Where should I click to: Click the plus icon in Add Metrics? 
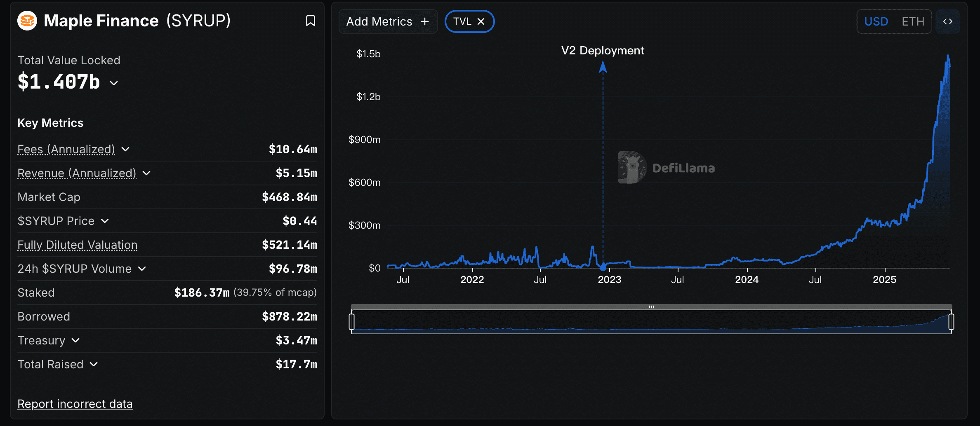click(x=425, y=21)
